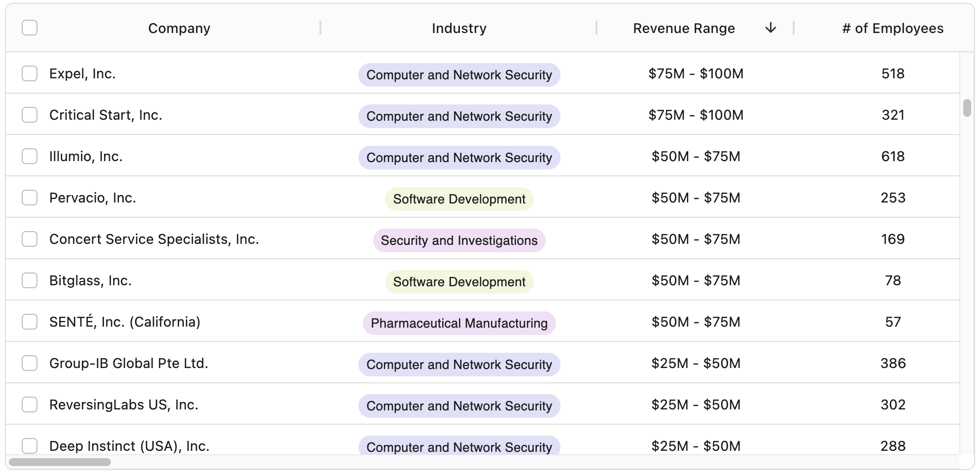Select the Concert Service Specialists checkbox

(30, 239)
